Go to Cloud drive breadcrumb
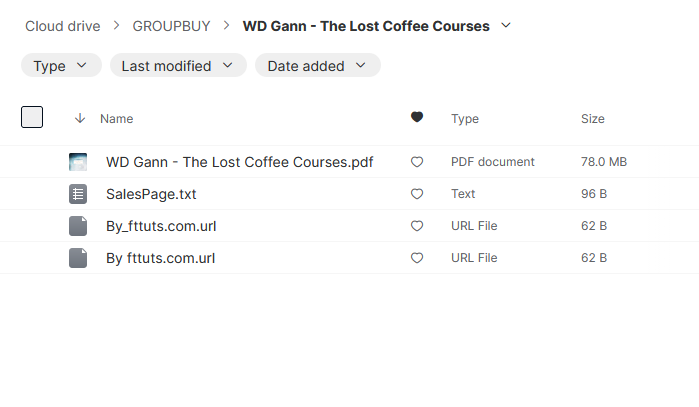The width and height of the screenshot is (699, 407). point(63,26)
